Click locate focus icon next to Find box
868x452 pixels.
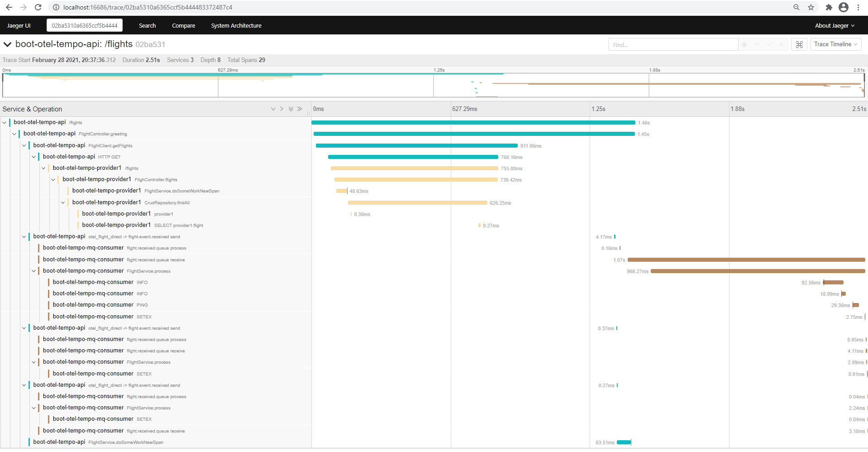[744, 44]
